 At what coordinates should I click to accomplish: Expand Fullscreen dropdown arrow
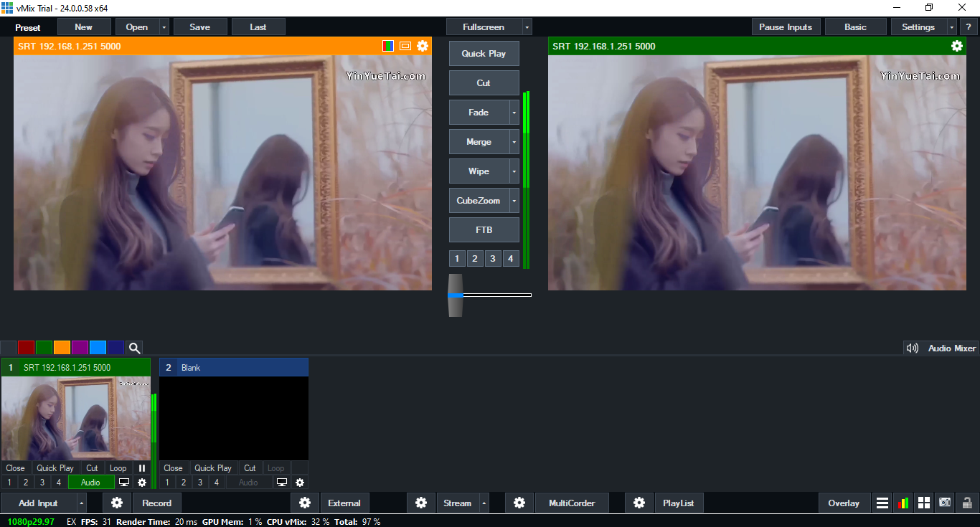tap(527, 27)
